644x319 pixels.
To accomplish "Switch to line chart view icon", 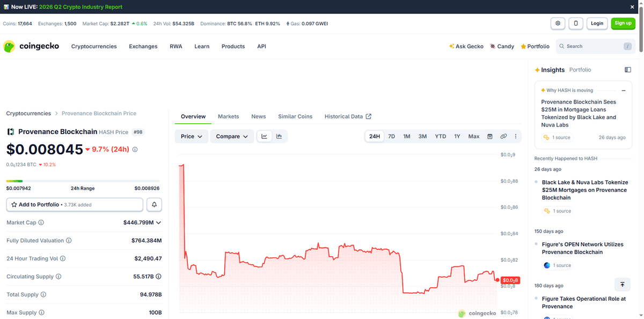I will point(264,136).
